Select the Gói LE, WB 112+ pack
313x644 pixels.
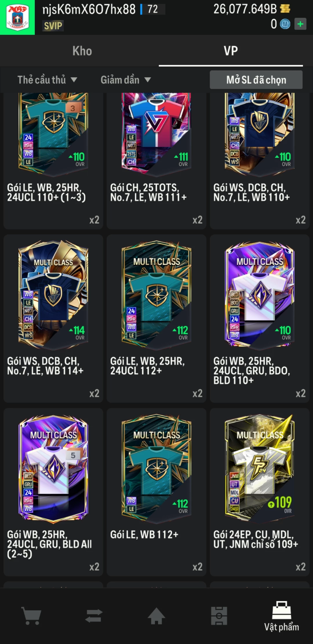pyautogui.click(x=156, y=492)
